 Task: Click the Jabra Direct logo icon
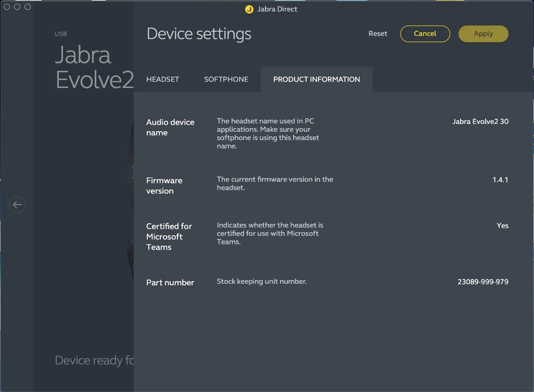tap(249, 9)
